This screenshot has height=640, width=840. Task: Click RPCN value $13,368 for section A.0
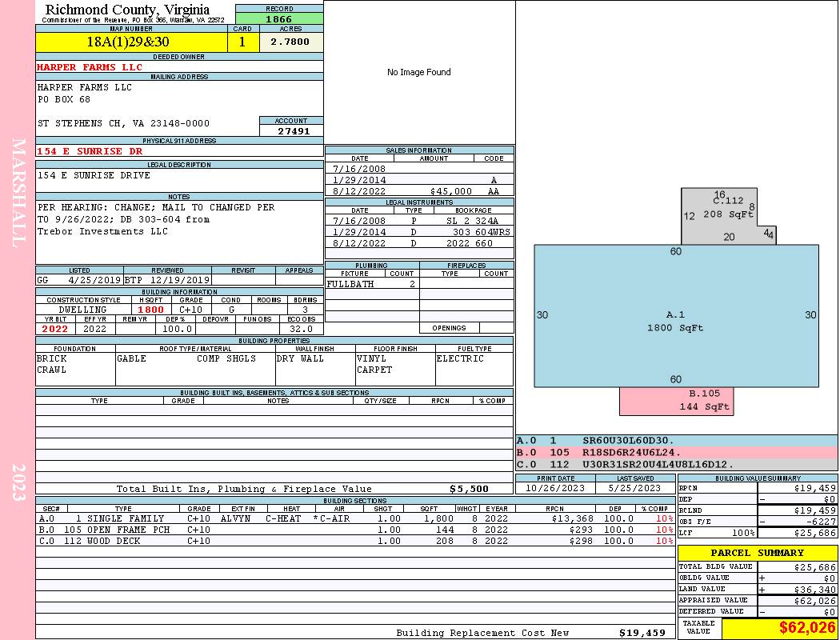point(572,518)
